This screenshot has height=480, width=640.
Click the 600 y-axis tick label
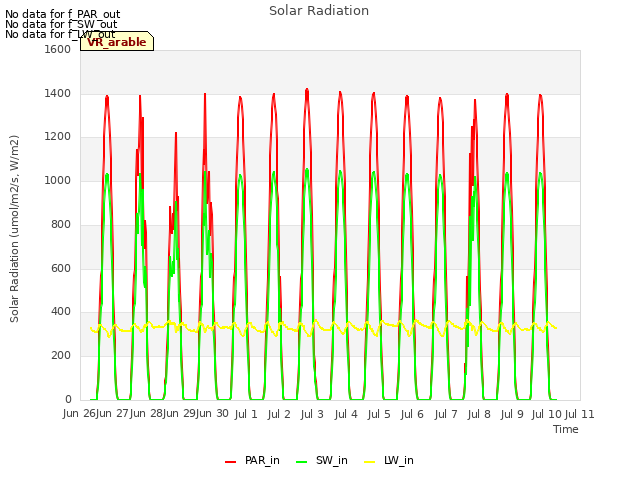(61, 268)
